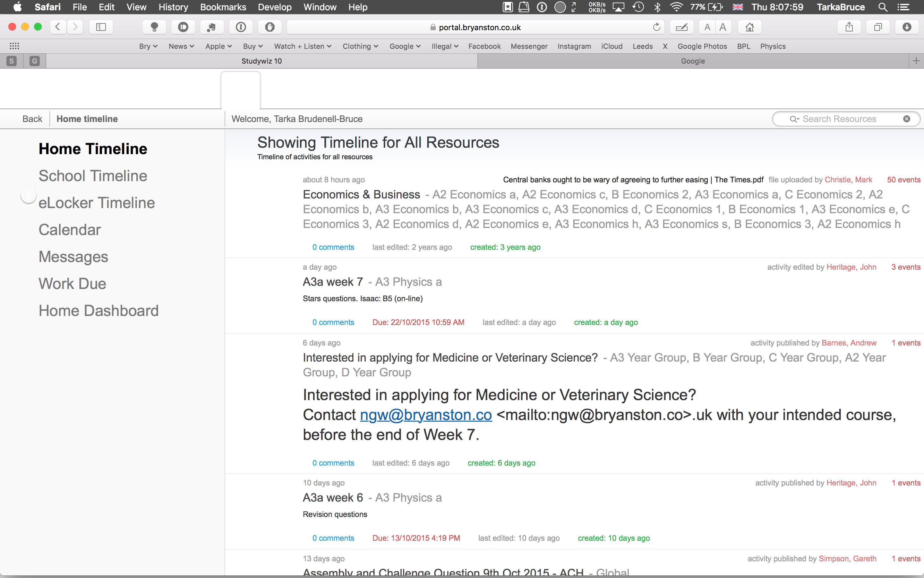Open the Facebook bookmark
This screenshot has height=578, width=924.
coord(484,46)
